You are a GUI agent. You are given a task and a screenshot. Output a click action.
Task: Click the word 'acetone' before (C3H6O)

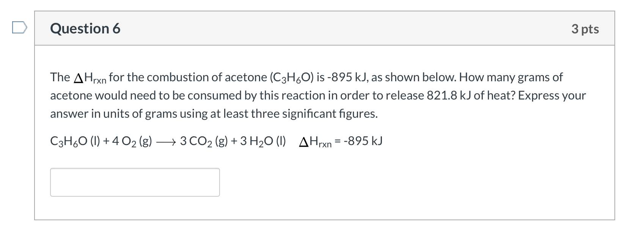(x=246, y=77)
